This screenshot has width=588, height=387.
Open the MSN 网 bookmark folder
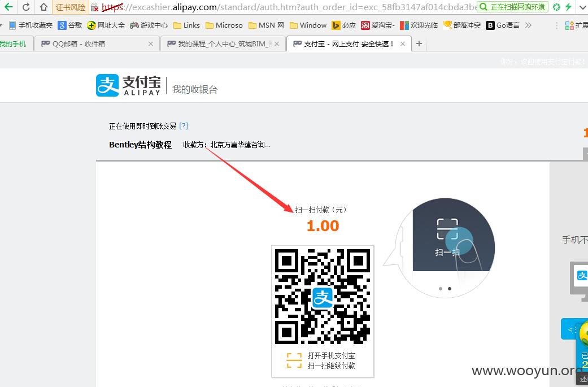click(266, 25)
